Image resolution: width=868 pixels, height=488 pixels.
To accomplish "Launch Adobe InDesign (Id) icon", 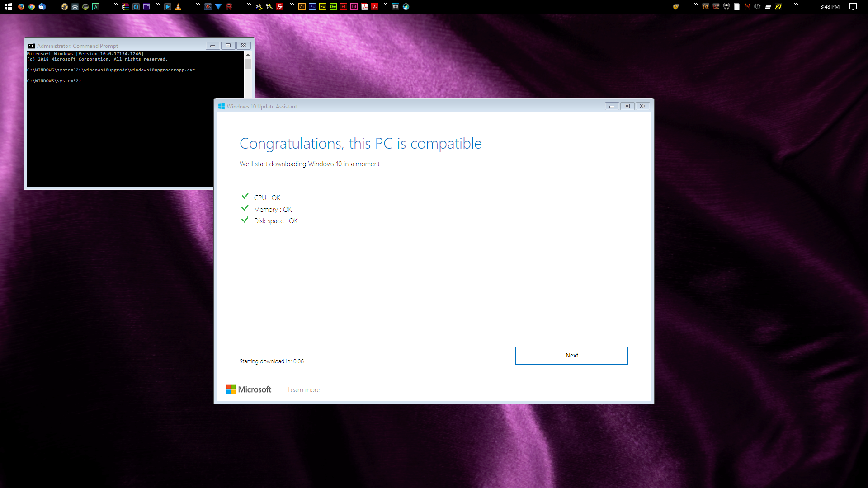I will (354, 7).
